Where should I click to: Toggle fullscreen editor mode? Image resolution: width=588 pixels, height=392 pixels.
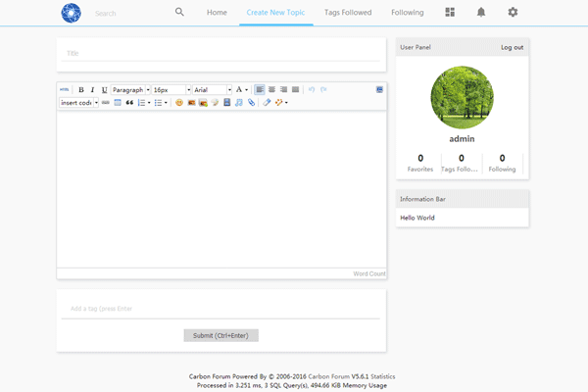[379, 89]
